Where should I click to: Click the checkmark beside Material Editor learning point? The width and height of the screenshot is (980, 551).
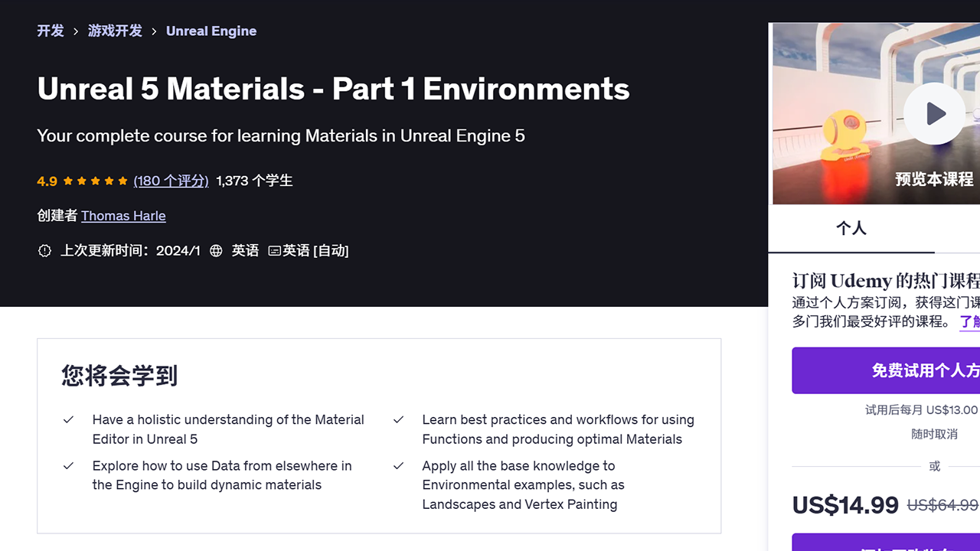click(68, 419)
